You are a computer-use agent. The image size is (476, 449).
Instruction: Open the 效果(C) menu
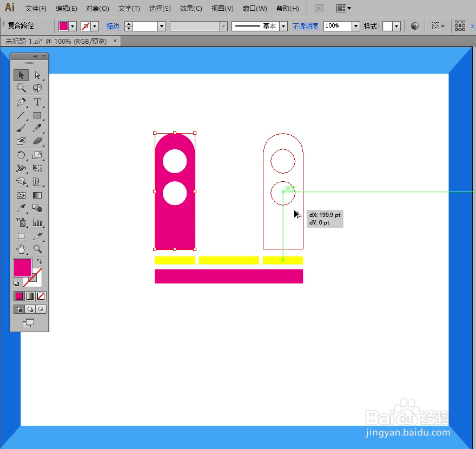tap(190, 9)
